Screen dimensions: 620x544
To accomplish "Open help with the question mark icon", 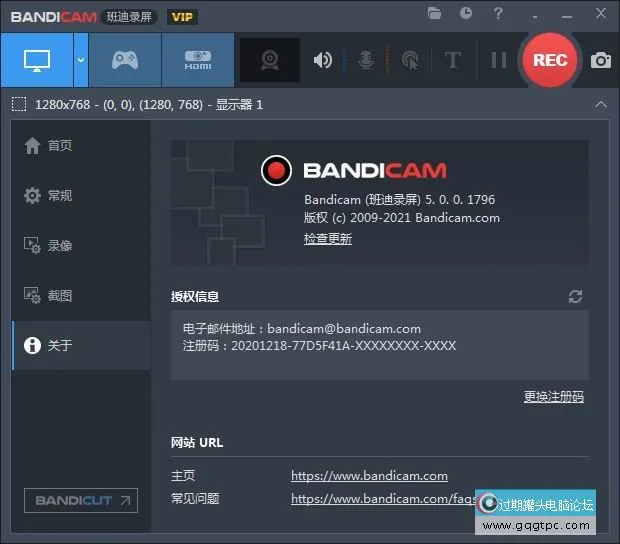I will click(498, 13).
